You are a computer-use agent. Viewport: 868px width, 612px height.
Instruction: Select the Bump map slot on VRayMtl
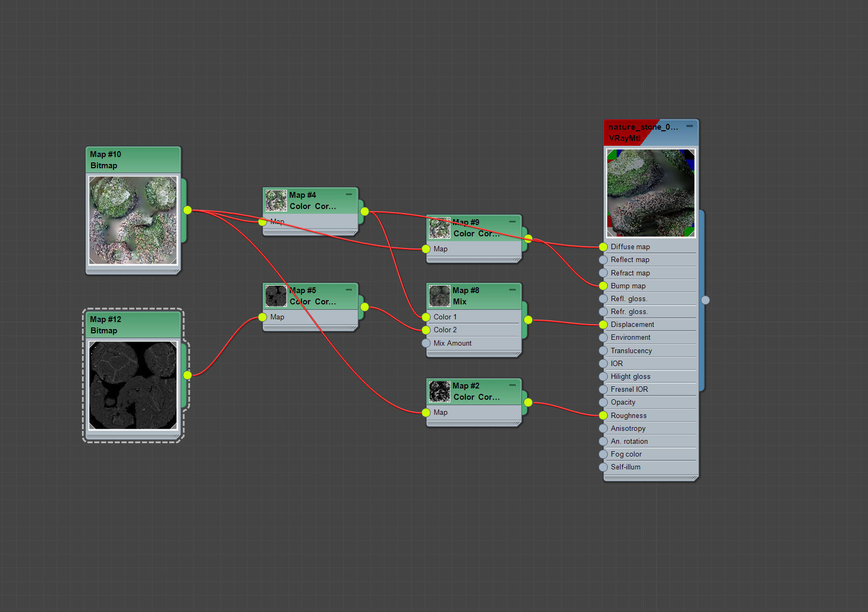pos(651,286)
